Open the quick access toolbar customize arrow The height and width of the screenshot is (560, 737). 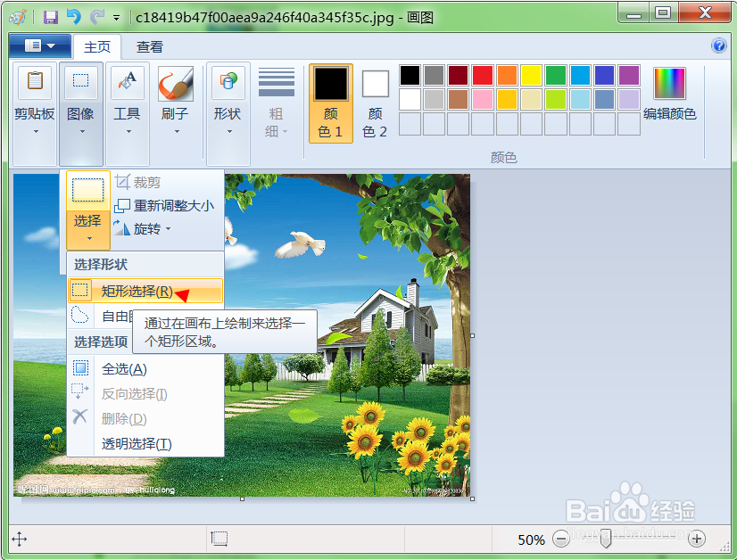116,19
